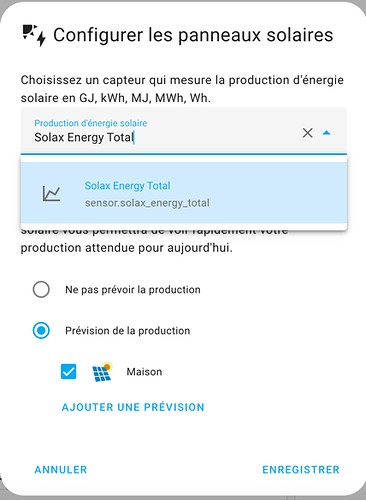The height and width of the screenshot is (500, 366).
Task: Clear the selected solar sensor with the X
Action: (x=307, y=133)
